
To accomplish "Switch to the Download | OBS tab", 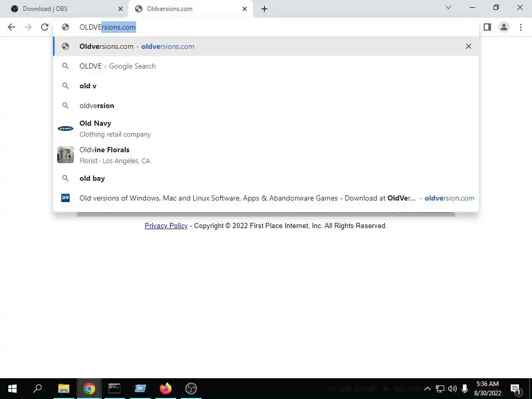I will pyautogui.click(x=64, y=9).
